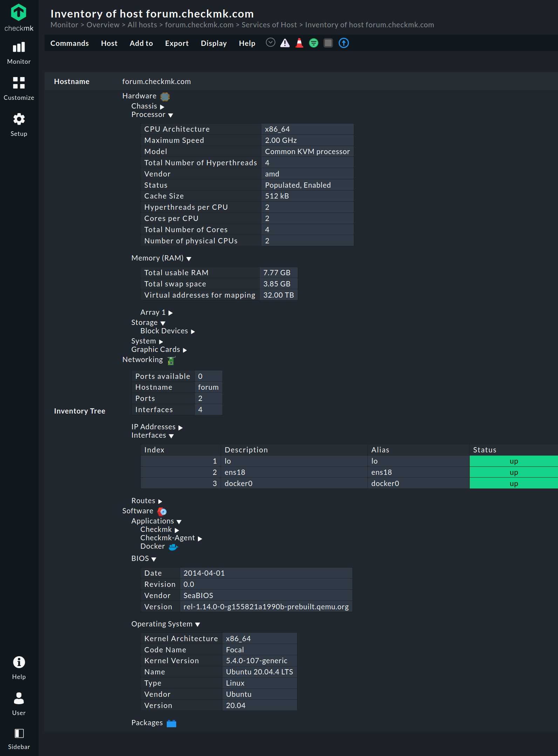
Task: Open the Help info menu in sidebar
Action: pyautogui.click(x=19, y=668)
